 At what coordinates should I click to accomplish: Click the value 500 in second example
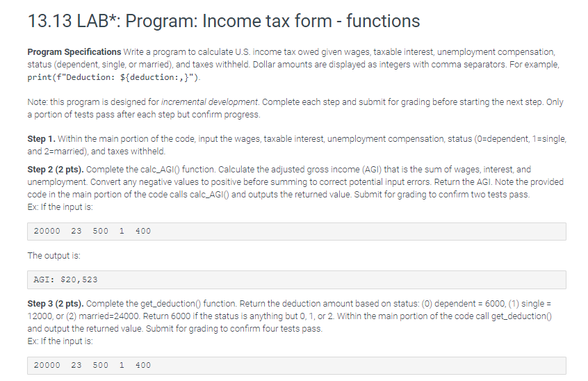(x=101, y=365)
